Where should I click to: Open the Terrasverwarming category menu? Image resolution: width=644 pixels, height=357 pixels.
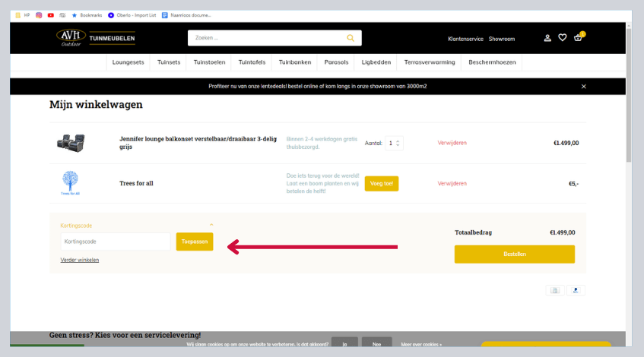click(430, 62)
